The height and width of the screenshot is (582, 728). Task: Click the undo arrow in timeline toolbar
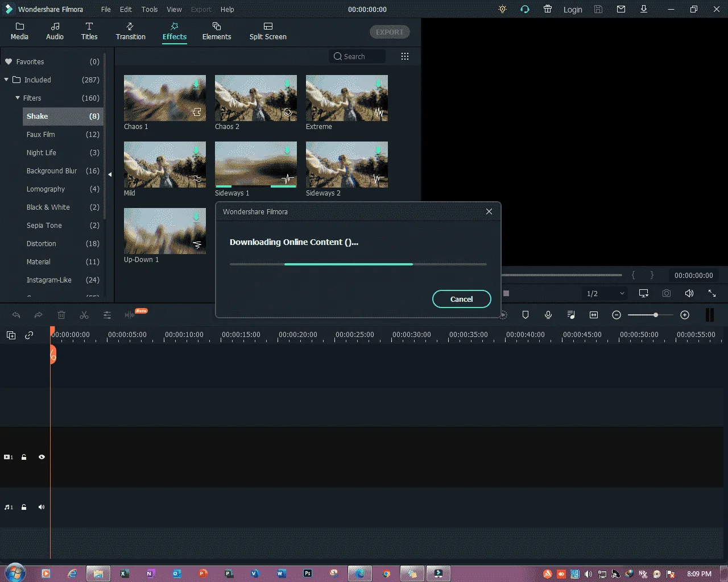[x=16, y=315]
